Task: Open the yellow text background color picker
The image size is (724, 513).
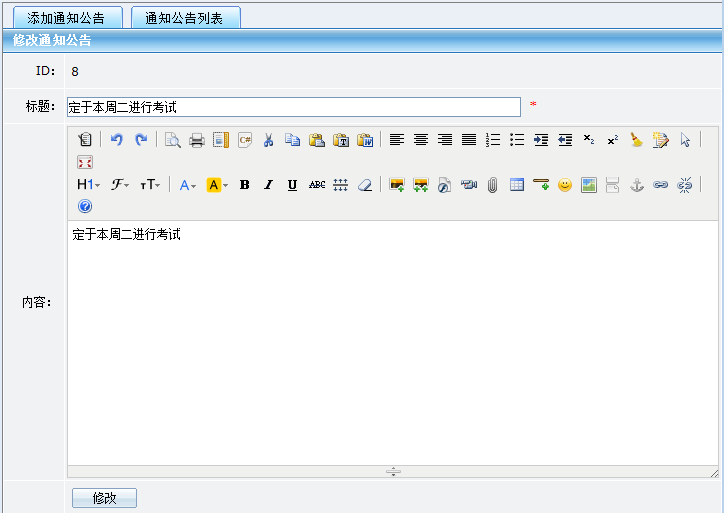Action: 217,185
